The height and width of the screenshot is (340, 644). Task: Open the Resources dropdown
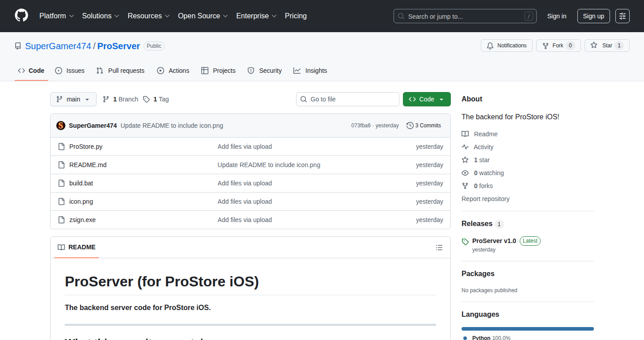click(x=149, y=16)
